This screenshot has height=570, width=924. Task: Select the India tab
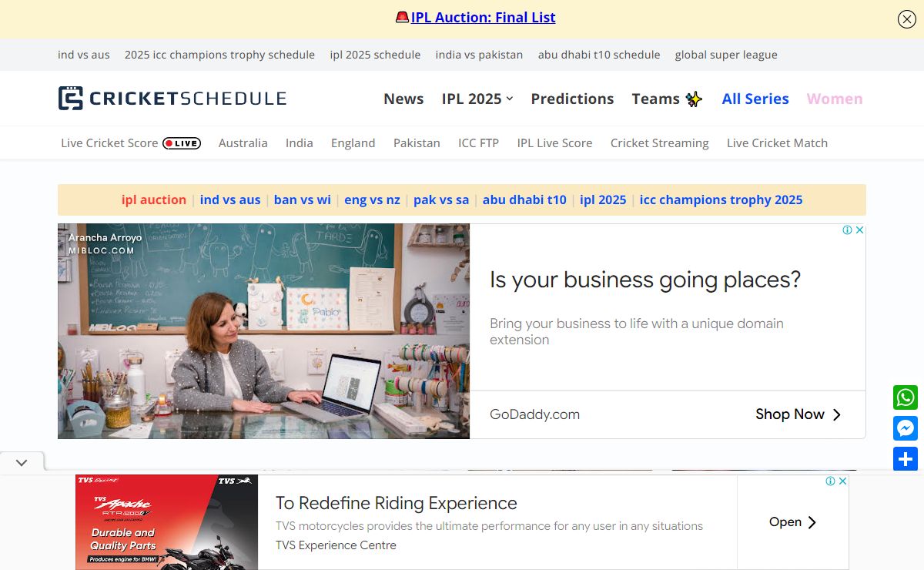point(300,143)
